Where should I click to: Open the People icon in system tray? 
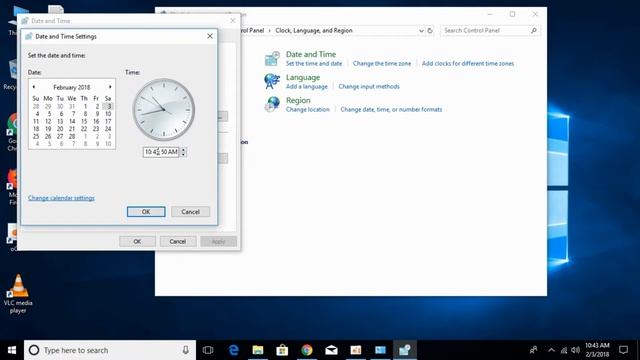point(533,350)
